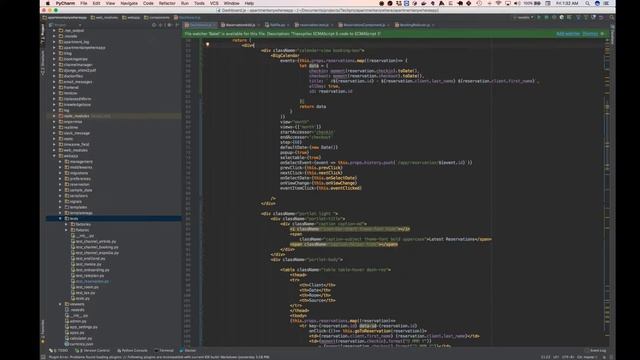This screenshot has height=360, width=640.
Task: Open the PyCharm application menu
Action: pyautogui.click(x=65, y=3)
